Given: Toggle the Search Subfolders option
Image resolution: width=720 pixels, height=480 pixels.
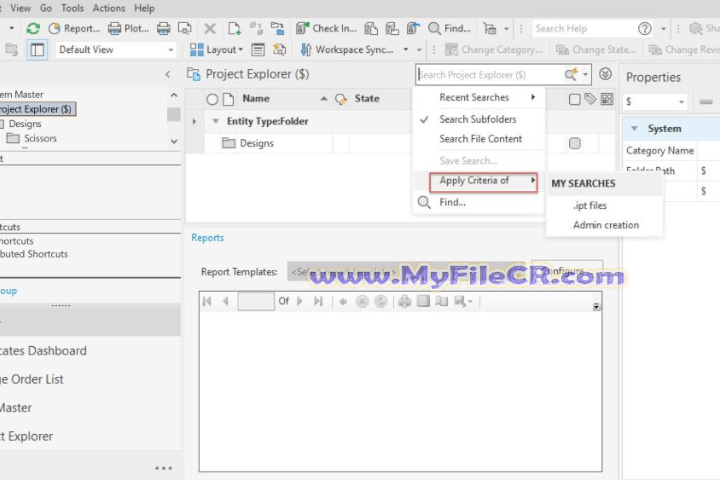Looking at the screenshot, I should 478,119.
